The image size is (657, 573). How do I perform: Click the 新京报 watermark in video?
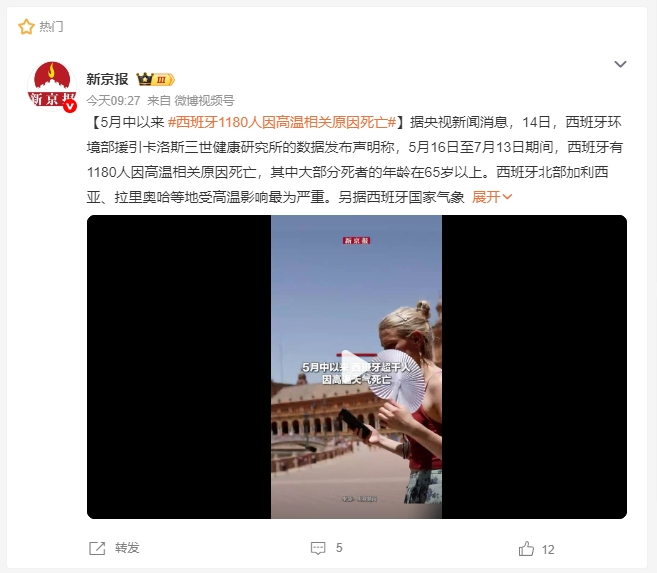[x=357, y=240]
